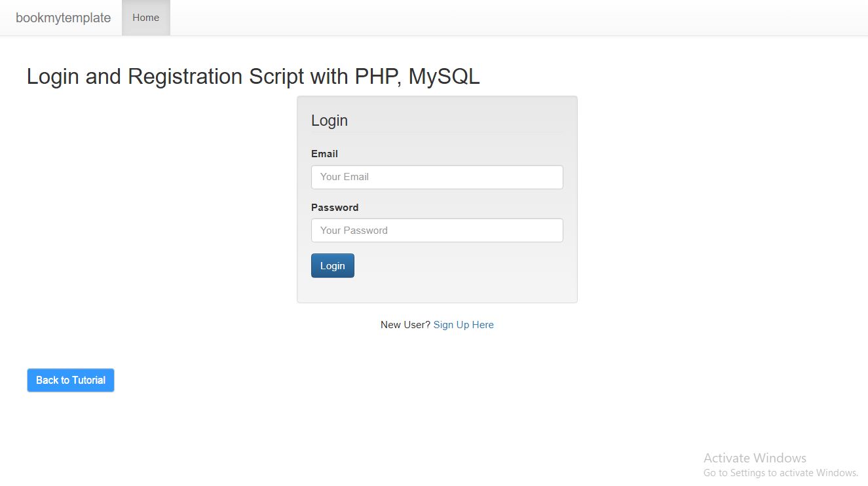This screenshot has height=486, width=868.
Task: Click gray panel area below Login button
Action: click(x=437, y=290)
